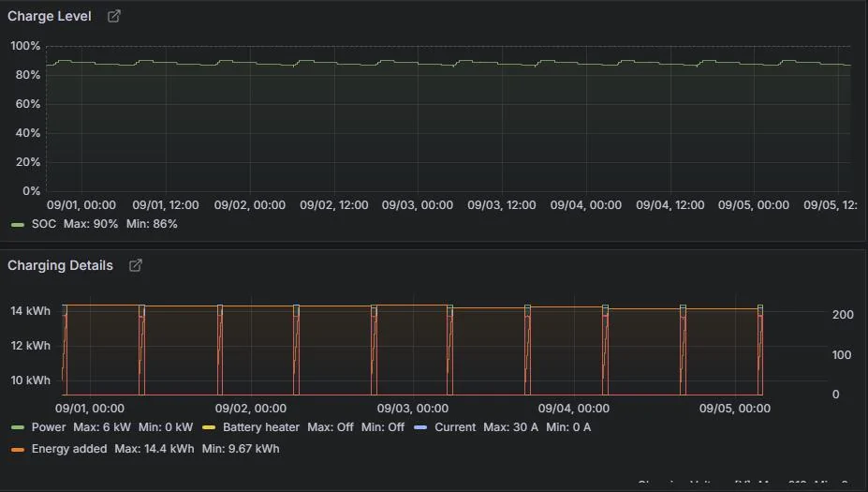Click the 14 kWh y-axis label
The image size is (868, 492).
click(31, 311)
